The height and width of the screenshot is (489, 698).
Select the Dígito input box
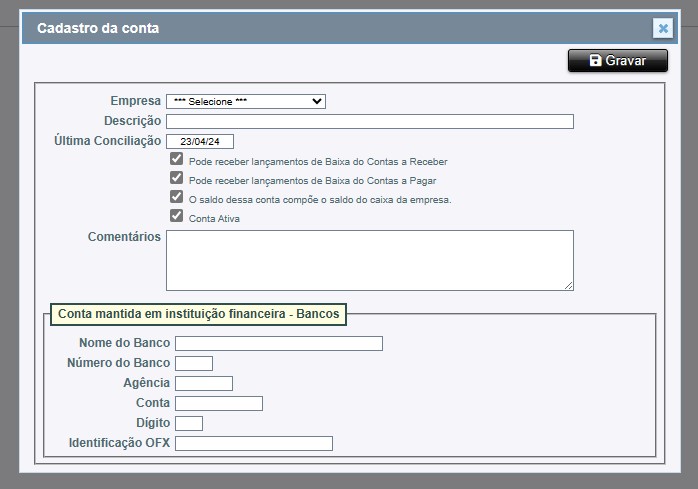pyautogui.click(x=189, y=423)
